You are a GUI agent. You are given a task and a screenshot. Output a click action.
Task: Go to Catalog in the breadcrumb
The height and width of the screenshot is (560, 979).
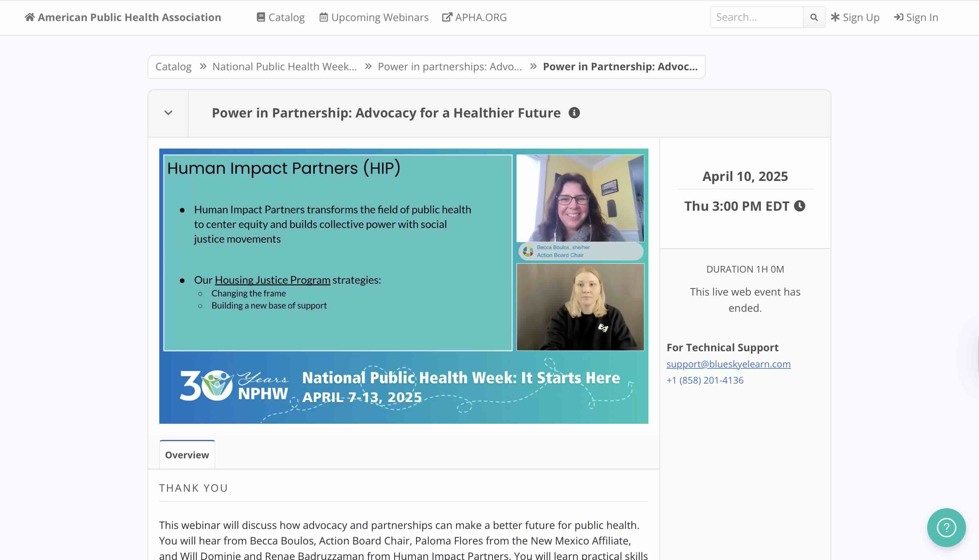pos(173,67)
